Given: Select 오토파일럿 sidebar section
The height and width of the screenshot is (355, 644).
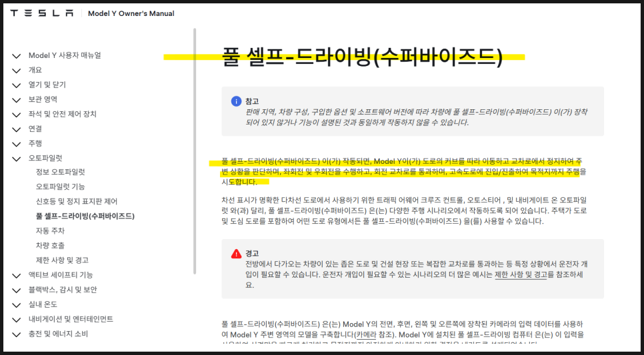Looking at the screenshot, I should (x=45, y=158).
